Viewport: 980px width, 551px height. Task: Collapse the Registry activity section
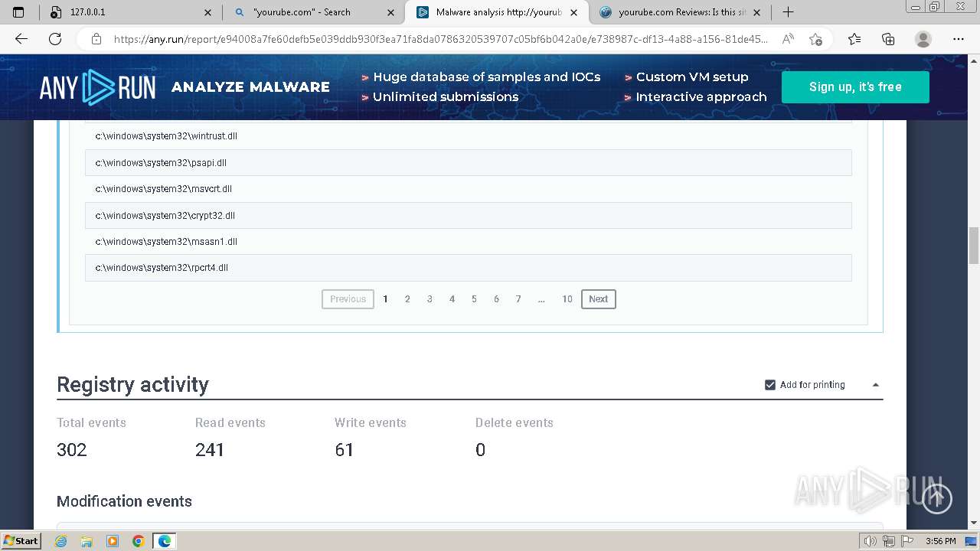point(876,385)
